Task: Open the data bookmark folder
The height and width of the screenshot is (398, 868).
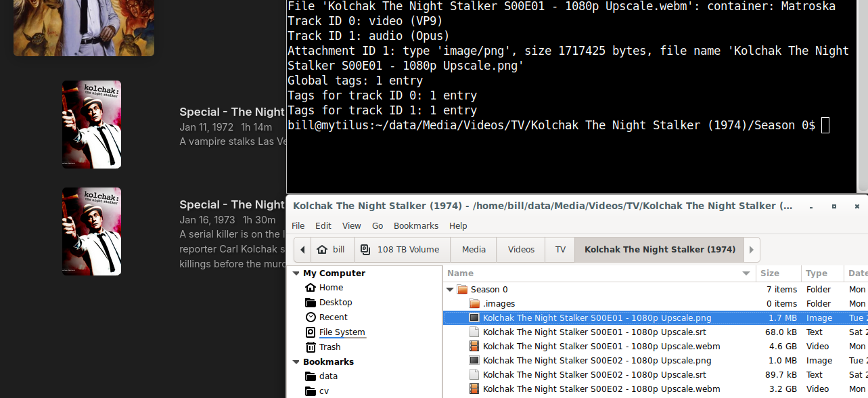Action: click(328, 376)
